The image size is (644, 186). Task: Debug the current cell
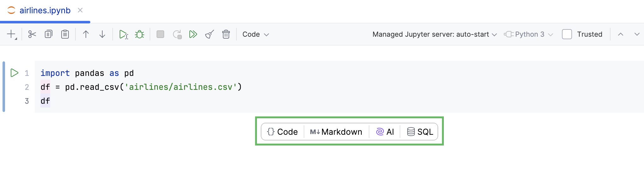point(140,34)
